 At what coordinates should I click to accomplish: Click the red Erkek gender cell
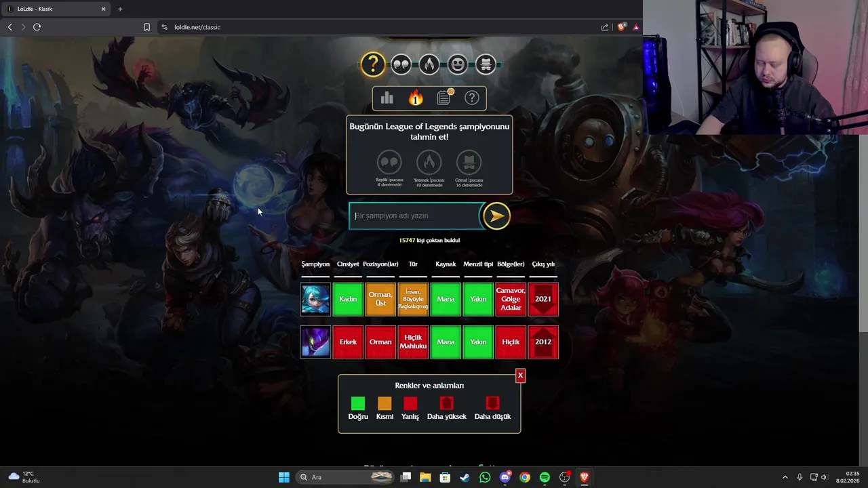click(348, 342)
